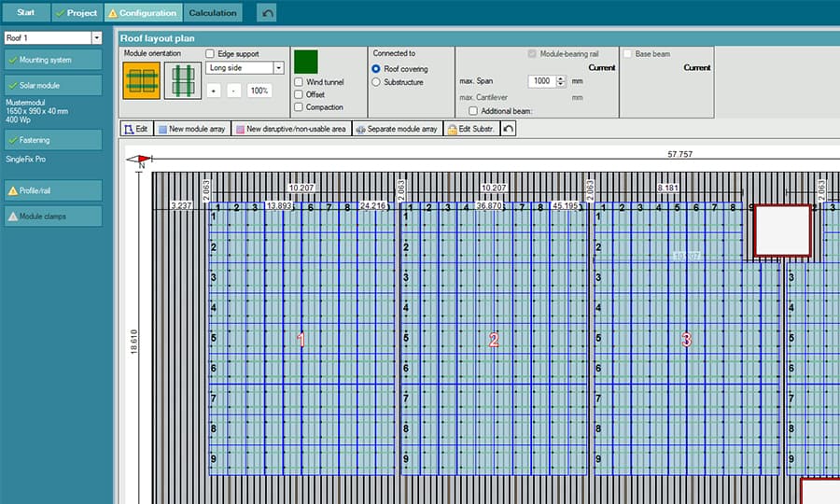This screenshot has width=840, height=504.
Task: Click the green color swatch
Action: click(x=306, y=62)
